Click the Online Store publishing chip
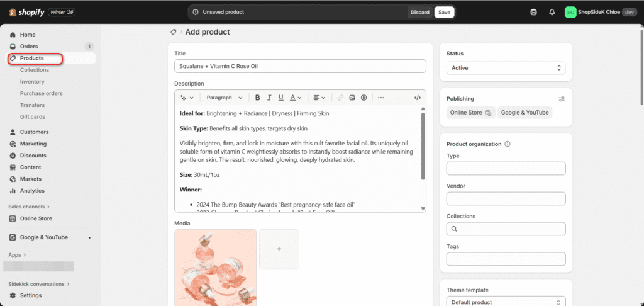This screenshot has width=644, height=306. 470,113
